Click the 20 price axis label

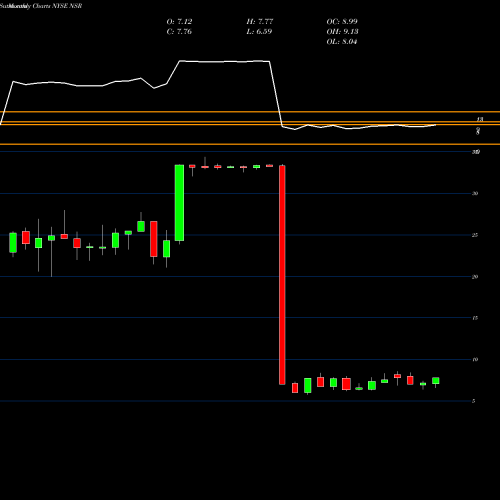pyautogui.click(x=475, y=277)
